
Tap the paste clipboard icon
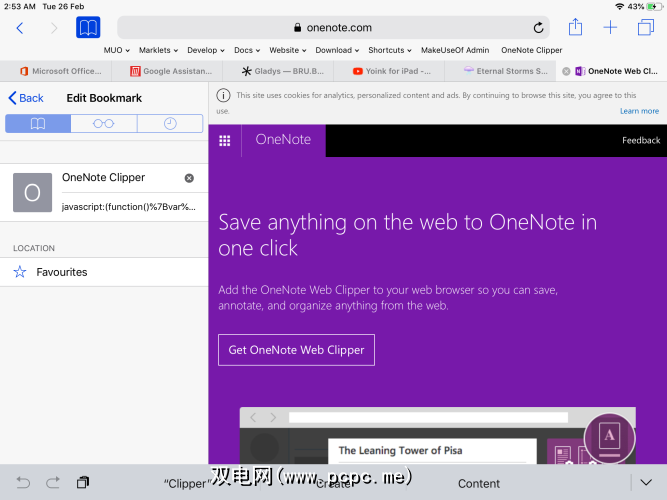click(x=83, y=483)
